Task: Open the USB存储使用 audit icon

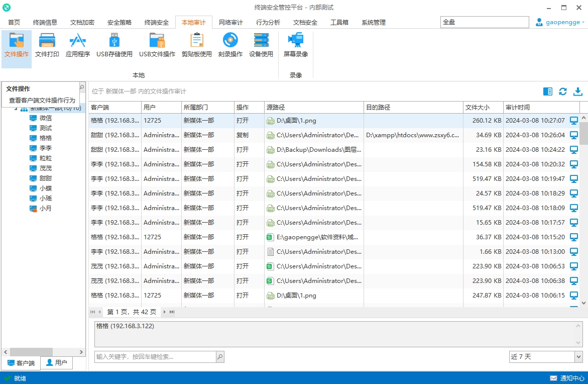Action: (114, 45)
